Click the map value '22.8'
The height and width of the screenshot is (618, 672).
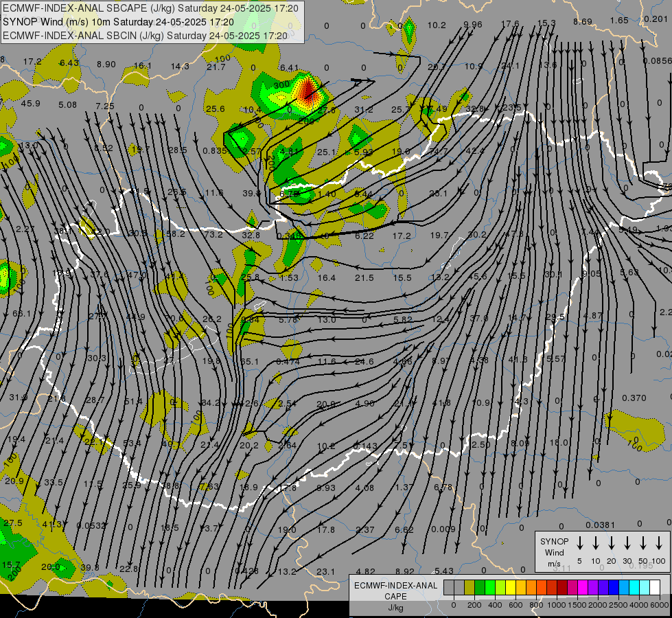pos(128,569)
